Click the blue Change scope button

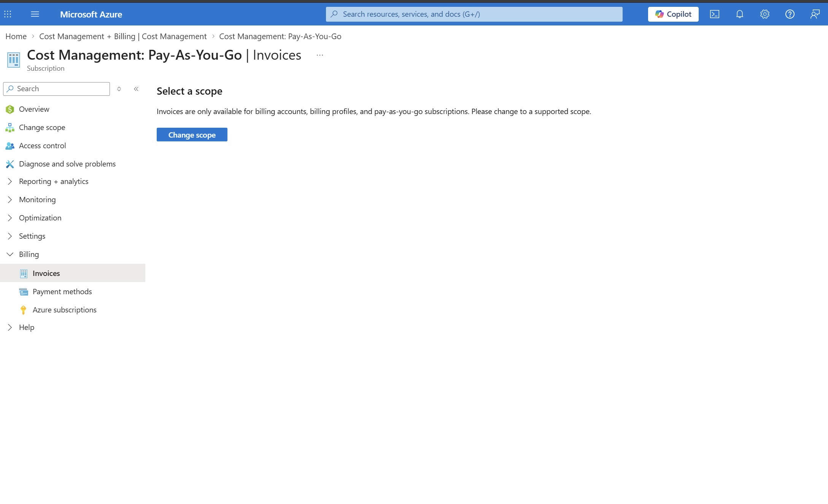point(192,135)
